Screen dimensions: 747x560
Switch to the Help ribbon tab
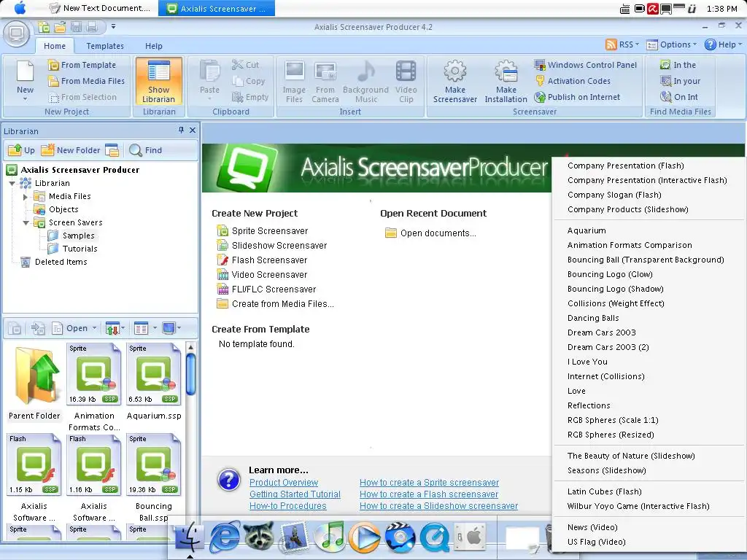pyautogui.click(x=153, y=46)
